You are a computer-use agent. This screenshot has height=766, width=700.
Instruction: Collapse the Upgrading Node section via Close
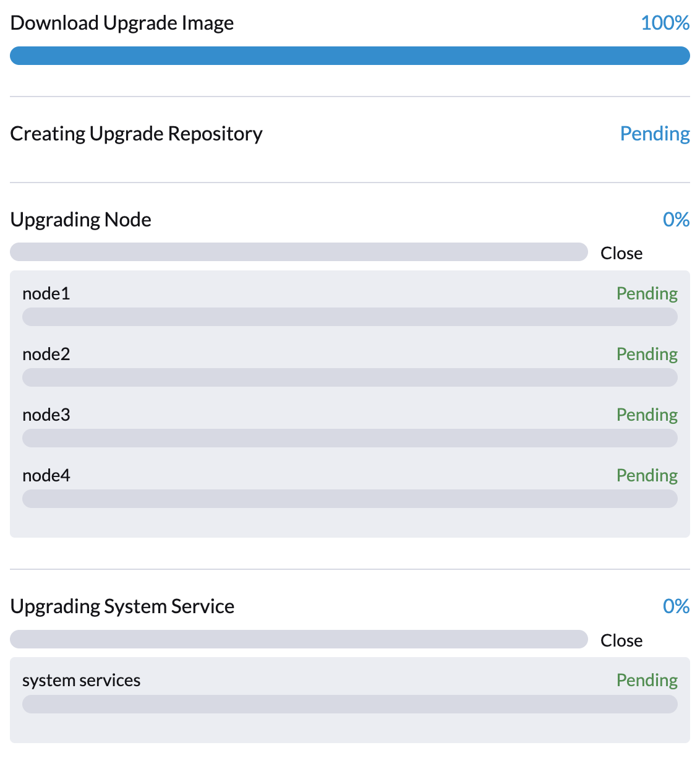621,253
